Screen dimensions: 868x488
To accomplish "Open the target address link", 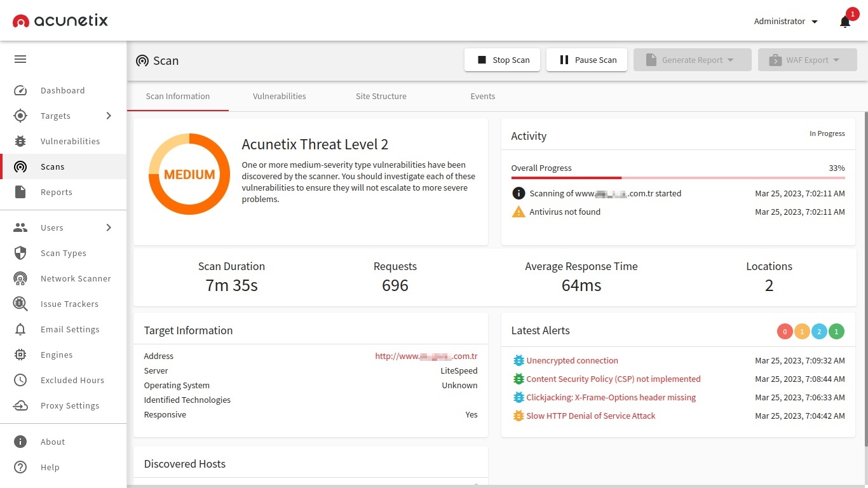I will click(426, 356).
